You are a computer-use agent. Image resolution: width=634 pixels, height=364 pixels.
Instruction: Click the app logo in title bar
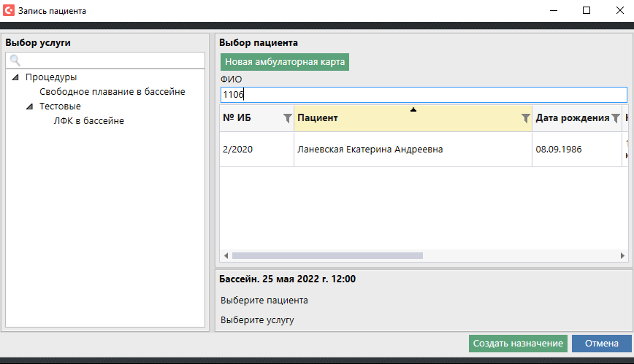pos(9,10)
